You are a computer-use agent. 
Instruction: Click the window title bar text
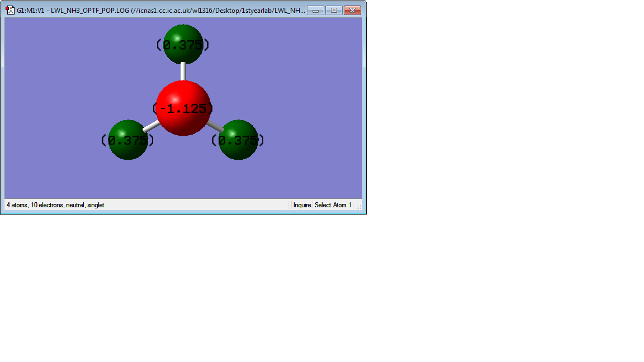[x=161, y=10]
